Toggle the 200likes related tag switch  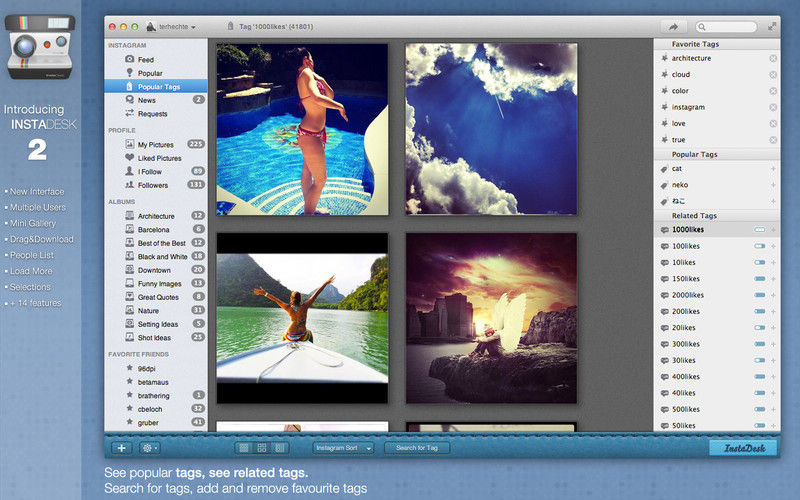760,311
